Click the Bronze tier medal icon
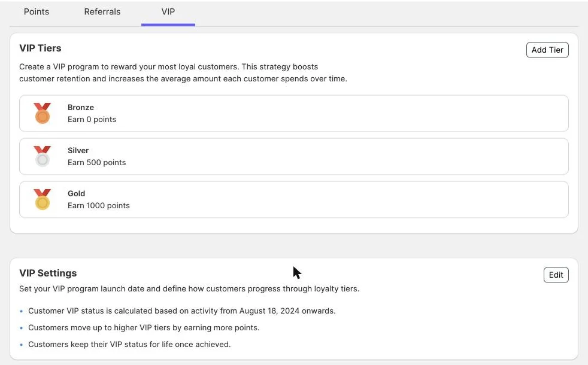588x365 pixels. click(x=43, y=113)
